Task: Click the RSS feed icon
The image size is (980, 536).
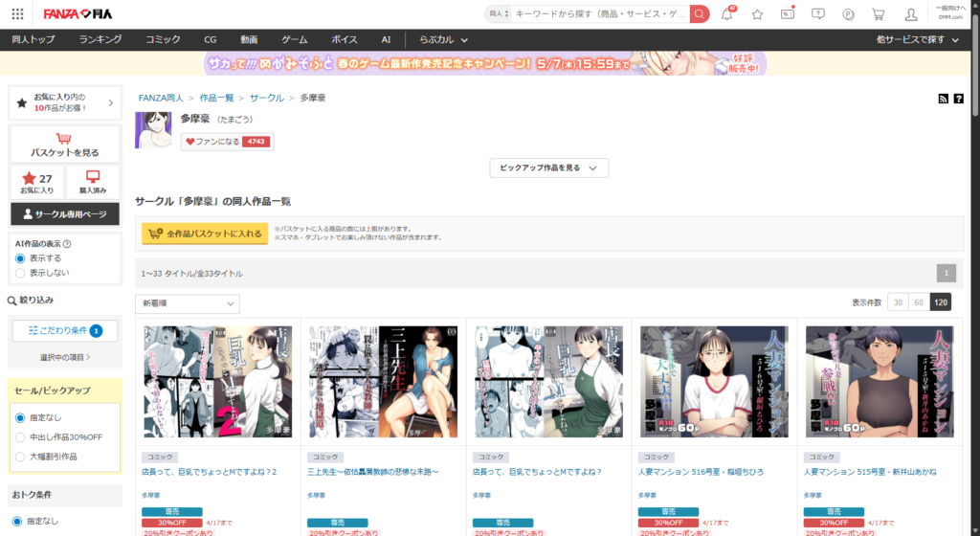Action: pos(944,99)
